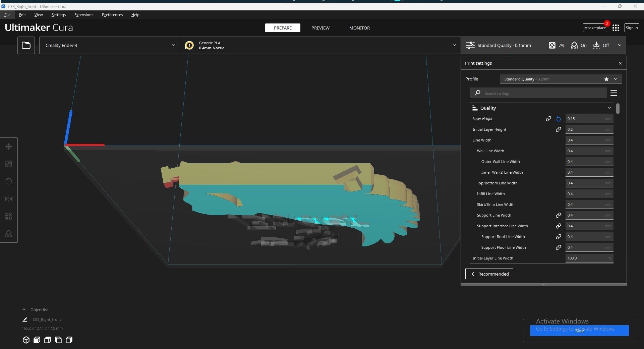This screenshot has width=644, height=349.
Task: Click the support On icon in summary
Action: click(x=574, y=45)
